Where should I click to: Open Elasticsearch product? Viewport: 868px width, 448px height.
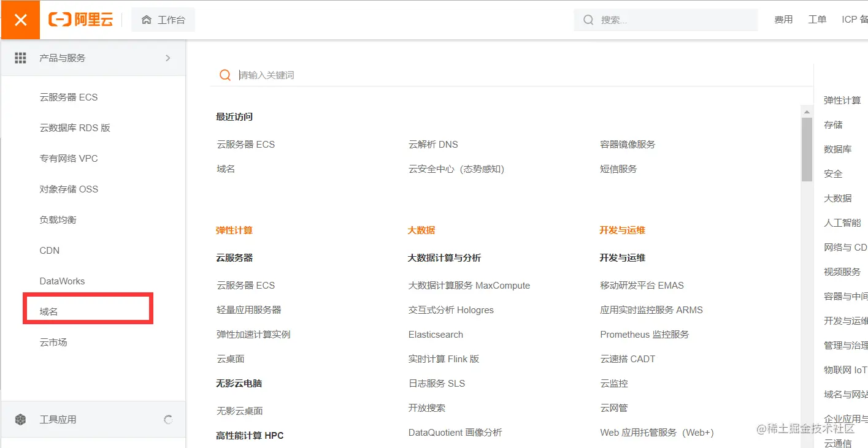(436, 334)
